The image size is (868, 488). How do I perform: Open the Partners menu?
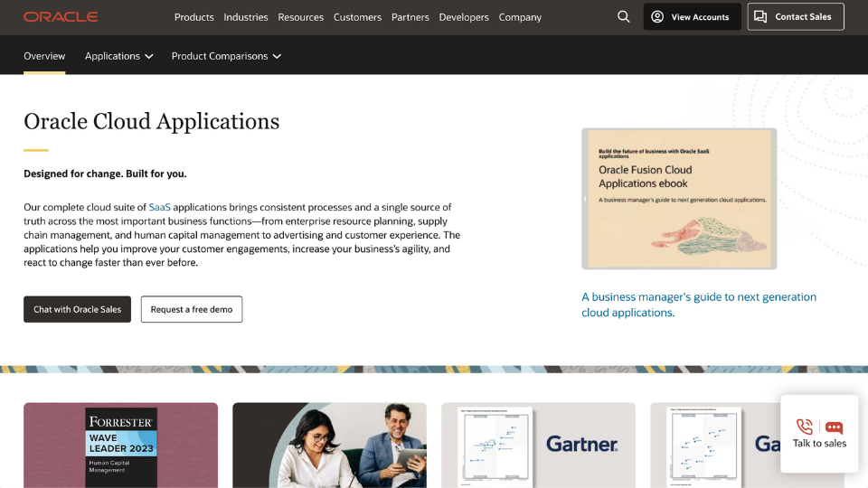(410, 17)
